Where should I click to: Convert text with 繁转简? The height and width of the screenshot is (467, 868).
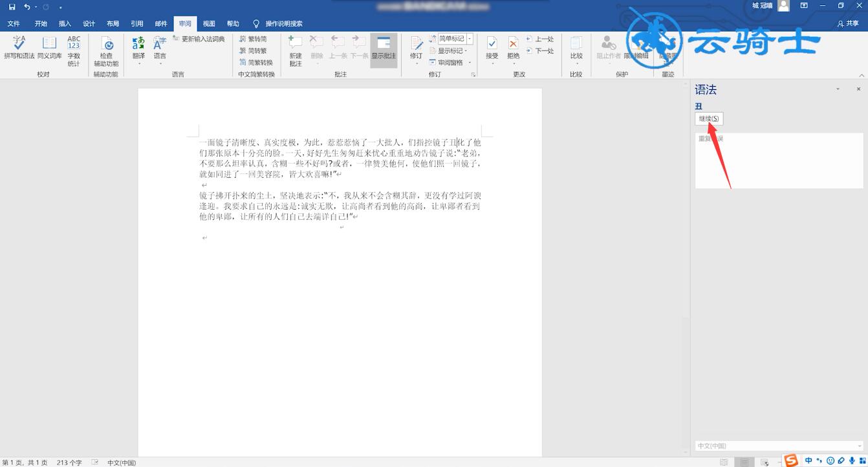tap(254, 39)
